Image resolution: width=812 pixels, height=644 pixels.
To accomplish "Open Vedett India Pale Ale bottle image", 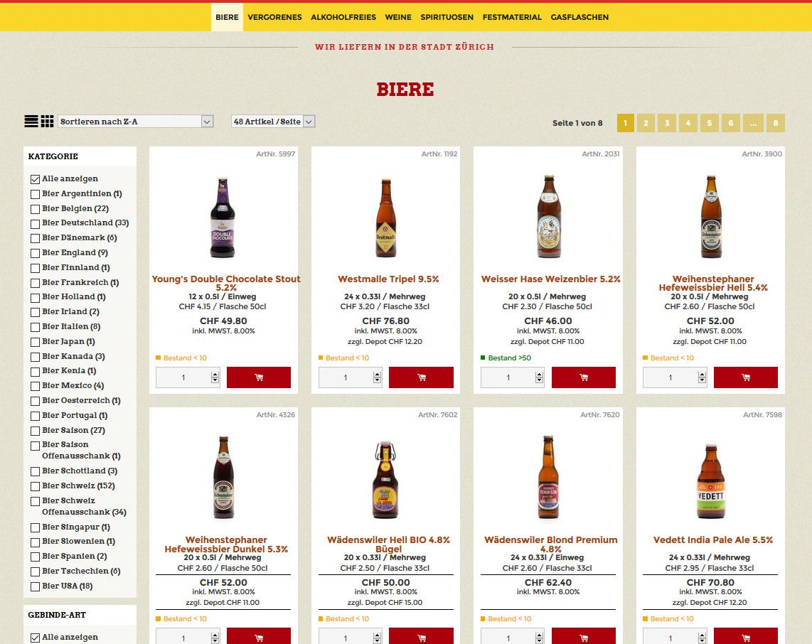I will coord(710,481).
